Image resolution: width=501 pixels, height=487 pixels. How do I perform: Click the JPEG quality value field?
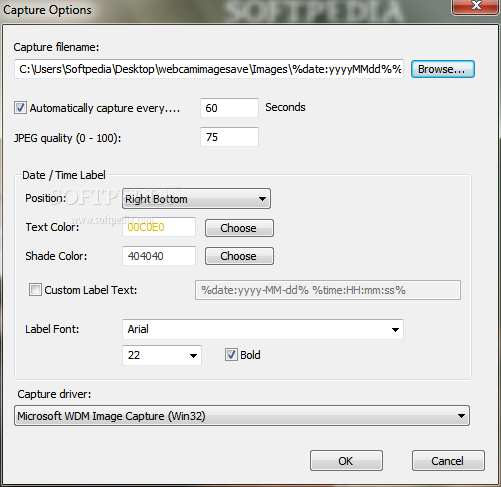(x=229, y=137)
